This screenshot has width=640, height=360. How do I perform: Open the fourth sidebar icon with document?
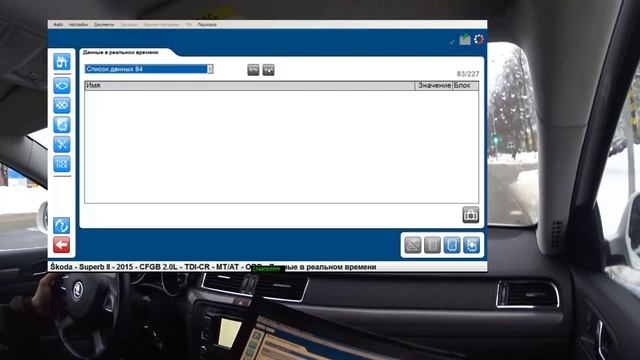pyautogui.click(x=62, y=125)
